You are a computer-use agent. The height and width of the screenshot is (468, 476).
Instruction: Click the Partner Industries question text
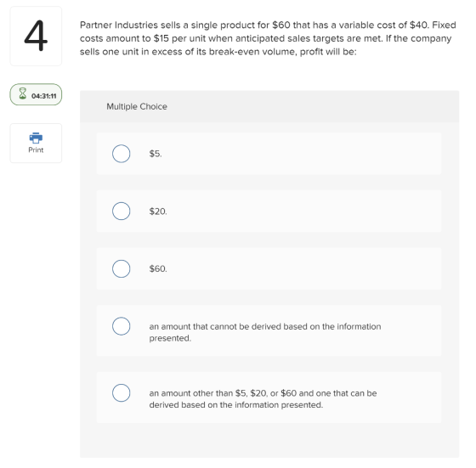[x=268, y=38]
